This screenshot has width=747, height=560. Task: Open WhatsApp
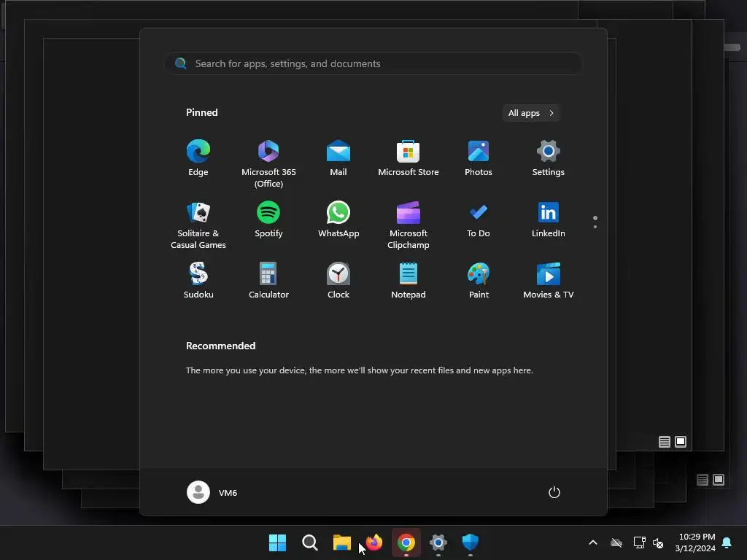(x=338, y=220)
